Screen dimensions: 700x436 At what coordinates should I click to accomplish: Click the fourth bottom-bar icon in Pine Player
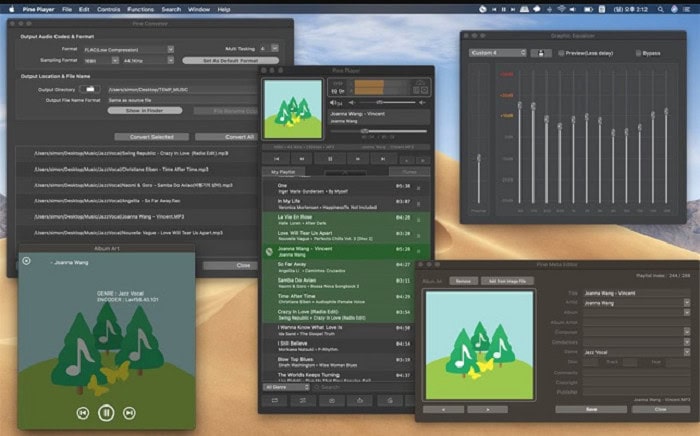[360, 401]
